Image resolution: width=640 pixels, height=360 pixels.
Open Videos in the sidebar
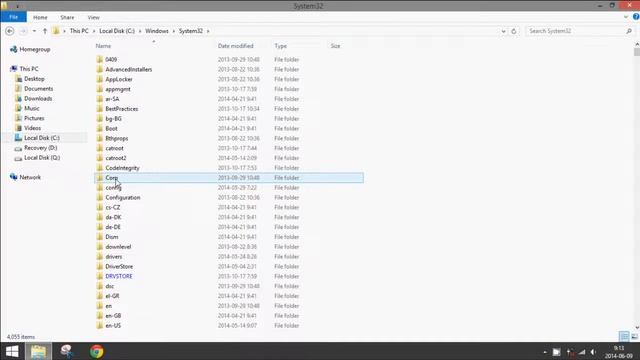32,128
